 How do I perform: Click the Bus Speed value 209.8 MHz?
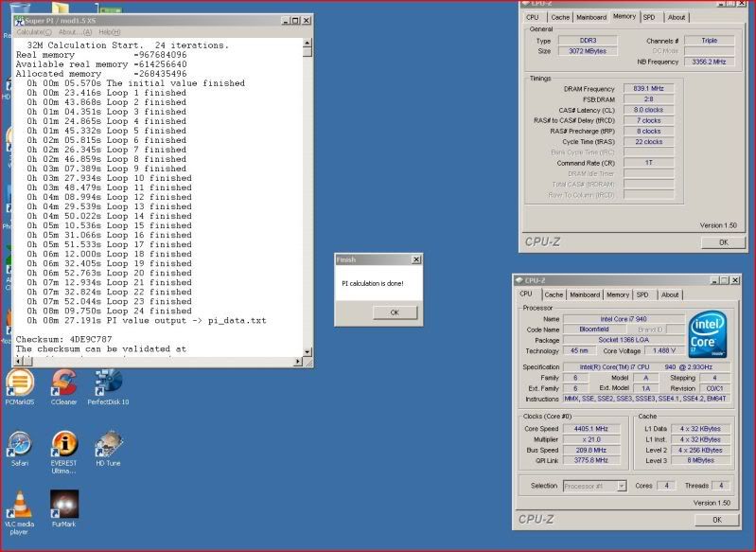591,450
